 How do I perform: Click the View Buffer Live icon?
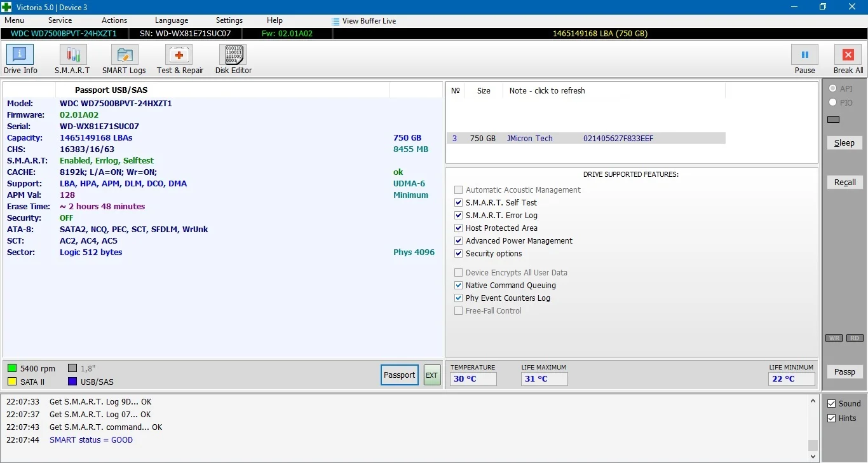(336, 21)
